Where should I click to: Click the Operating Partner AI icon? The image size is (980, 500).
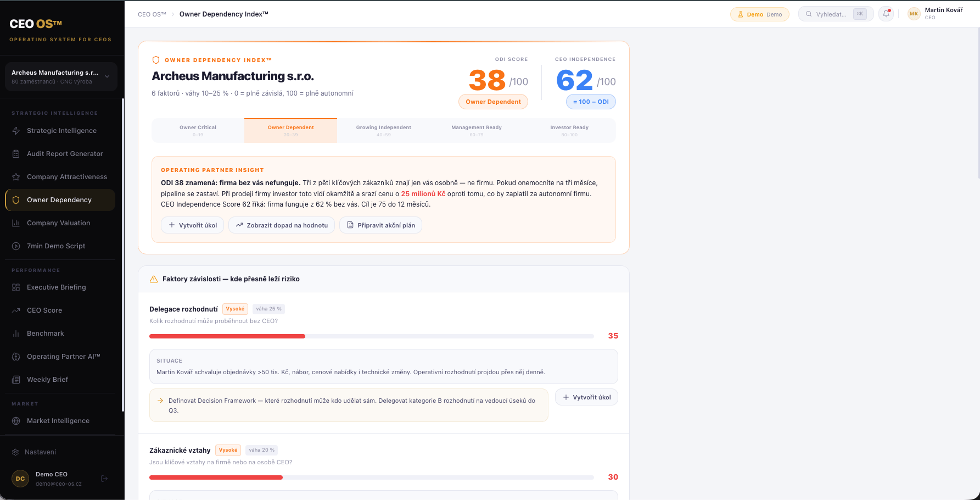click(16, 357)
